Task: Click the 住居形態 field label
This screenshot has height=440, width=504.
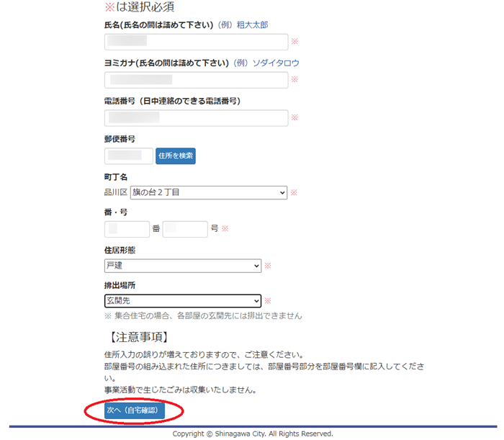Action: pyautogui.click(x=120, y=251)
